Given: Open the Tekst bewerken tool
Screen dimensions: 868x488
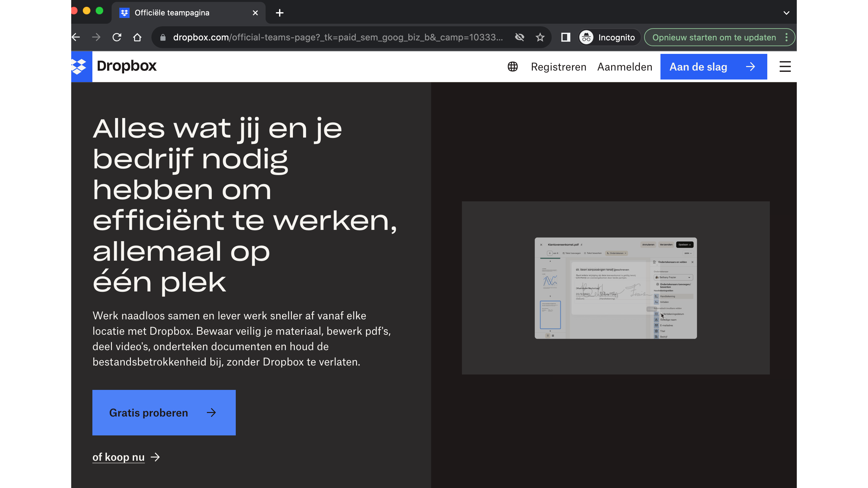Looking at the screenshot, I should (593, 253).
